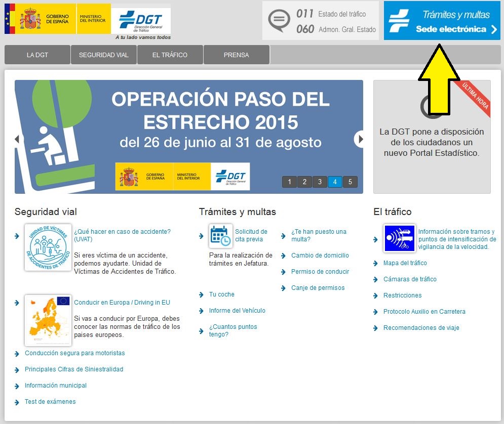This screenshot has width=504, height=424.
Task: Activate slide 5 in the banner pagination
Action: pyautogui.click(x=350, y=182)
